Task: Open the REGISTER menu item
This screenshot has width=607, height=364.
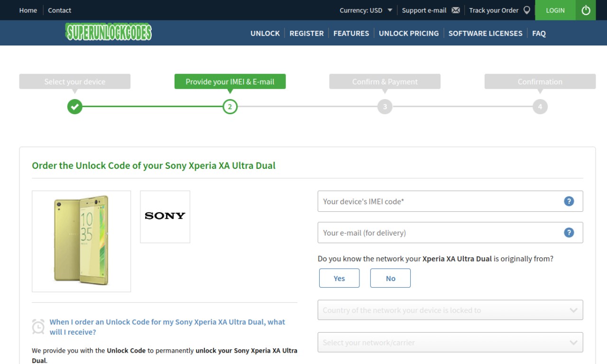Action: (x=307, y=33)
